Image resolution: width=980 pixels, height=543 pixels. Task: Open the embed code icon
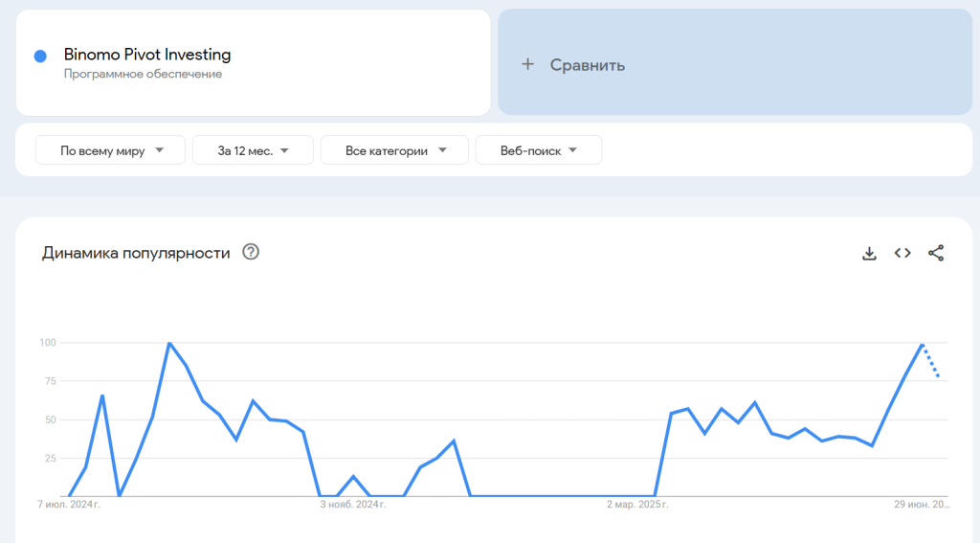(902, 253)
